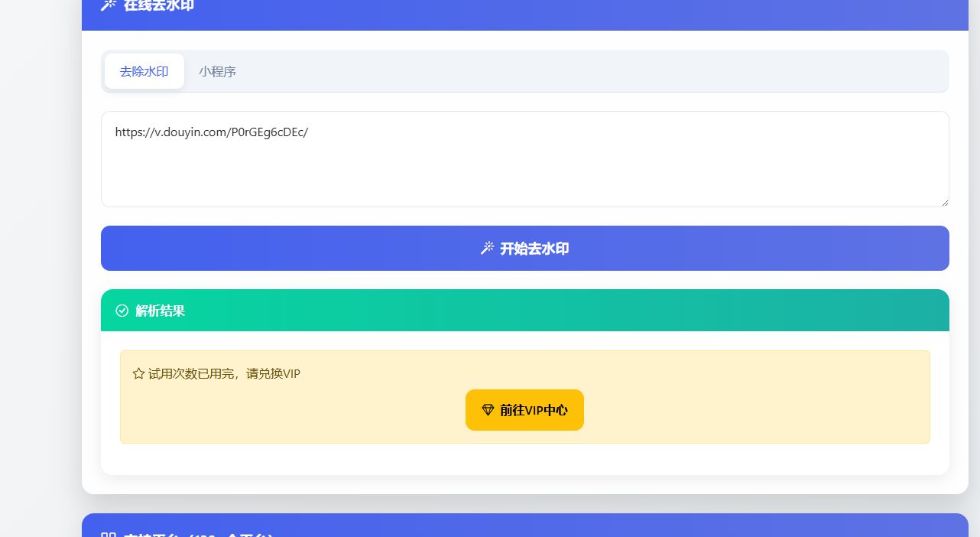The image size is (980, 537).
Task: Click the checkmark icon beside 解析结果
Action: [122, 311]
